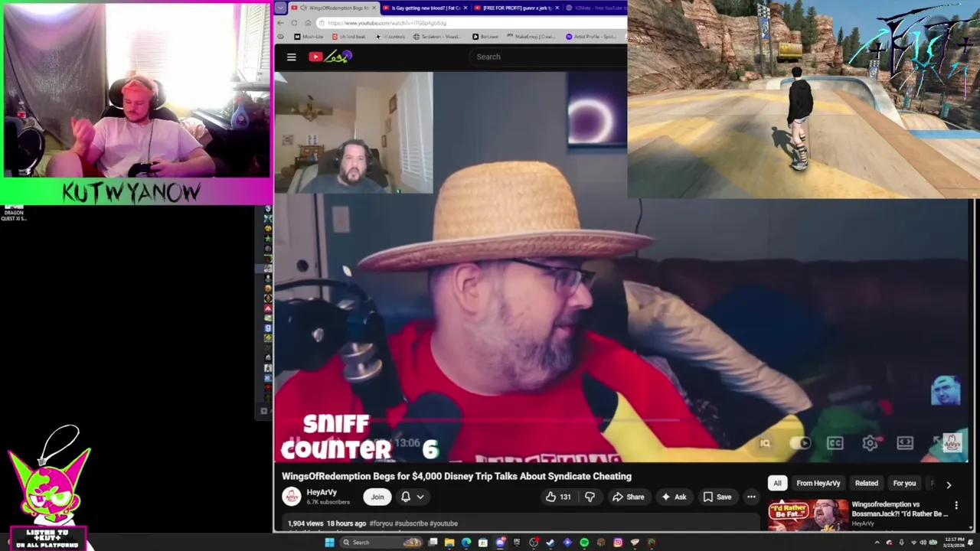The image size is (980, 551).
Task: Toggle theater mode on the player
Action: 905,443
